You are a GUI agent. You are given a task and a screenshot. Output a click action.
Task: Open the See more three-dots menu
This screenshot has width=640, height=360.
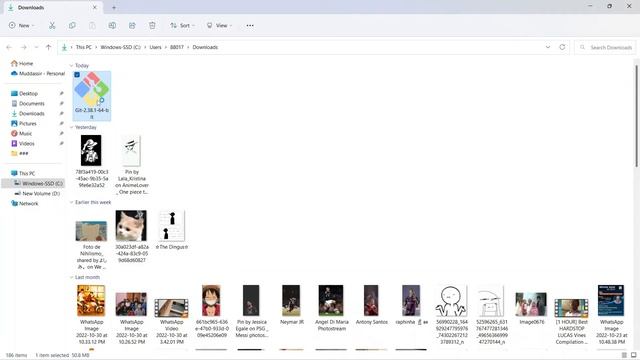pyautogui.click(x=250, y=25)
